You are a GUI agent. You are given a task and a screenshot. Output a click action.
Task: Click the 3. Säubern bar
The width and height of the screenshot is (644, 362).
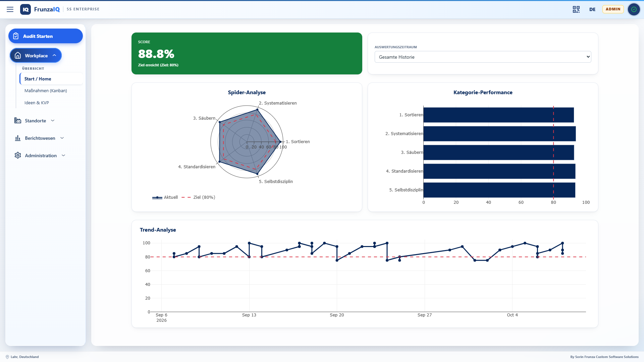pos(499,153)
